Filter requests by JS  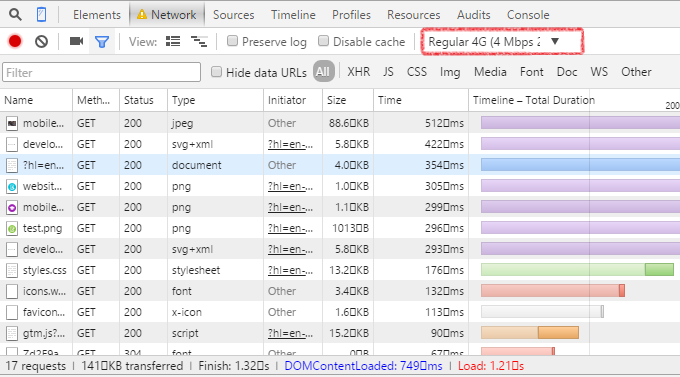coord(388,72)
